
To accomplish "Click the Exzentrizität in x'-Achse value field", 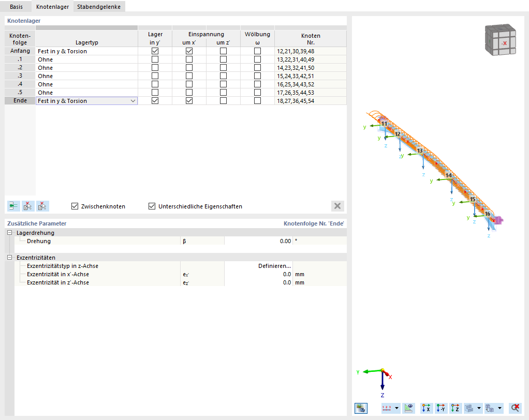I will (258, 274).
